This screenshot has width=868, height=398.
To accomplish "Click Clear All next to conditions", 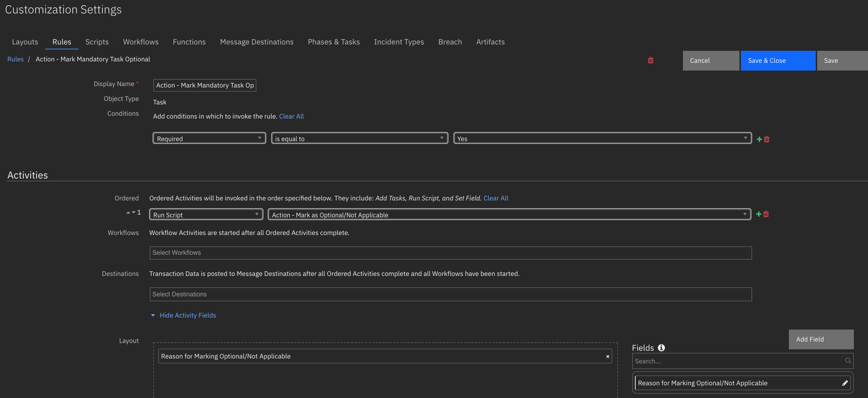I will [291, 116].
